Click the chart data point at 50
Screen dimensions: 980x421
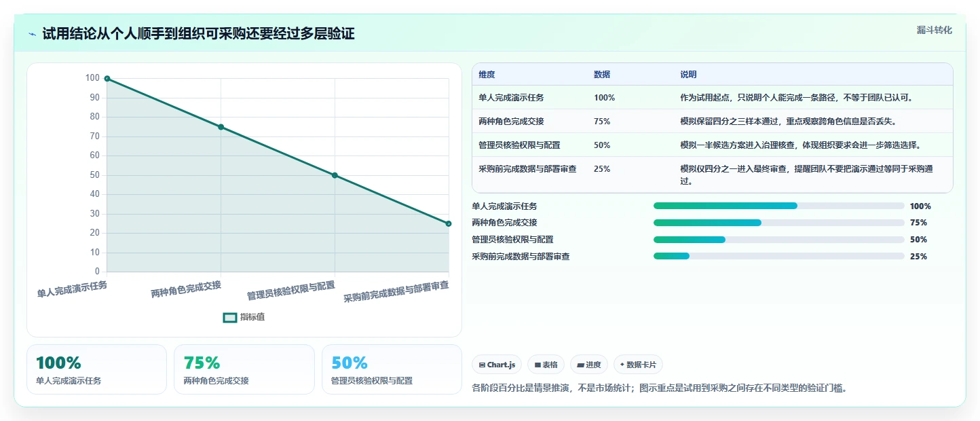pyautogui.click(x=335, y=175)
